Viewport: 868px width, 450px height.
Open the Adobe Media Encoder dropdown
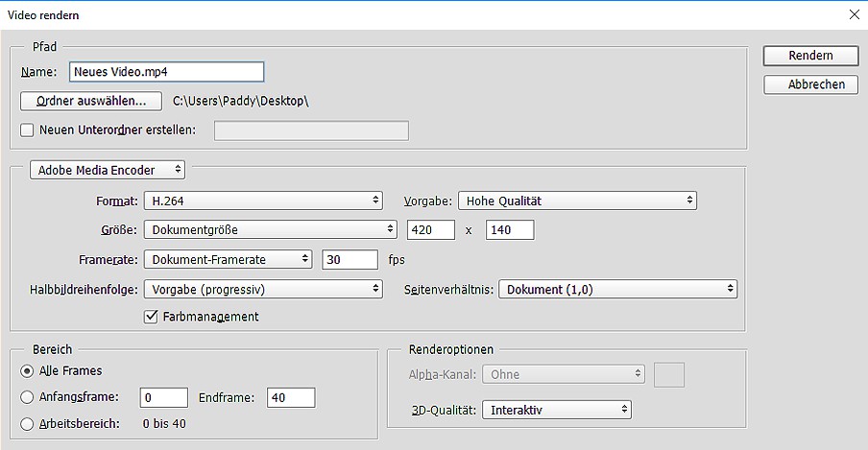pyautogui.click(x=108, y=170)
